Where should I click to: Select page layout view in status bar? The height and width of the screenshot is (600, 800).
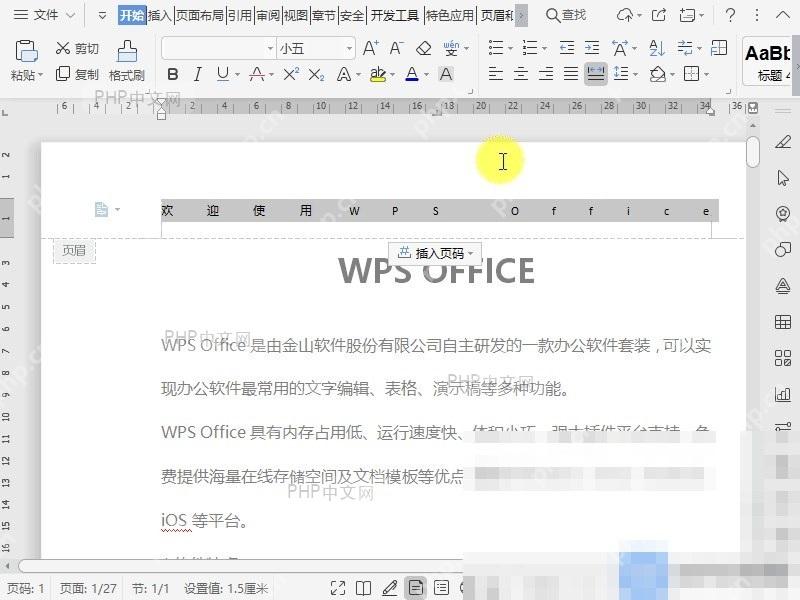pyautogui.click(x=416, y=588)
